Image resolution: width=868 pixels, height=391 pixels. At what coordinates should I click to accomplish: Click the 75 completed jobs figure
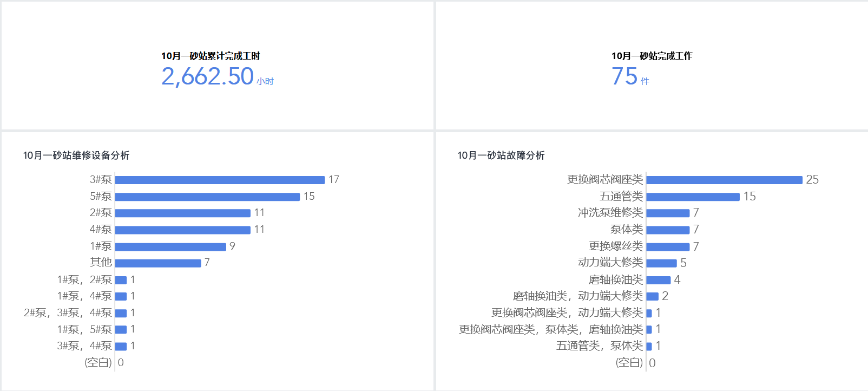(x=624, y=76)
